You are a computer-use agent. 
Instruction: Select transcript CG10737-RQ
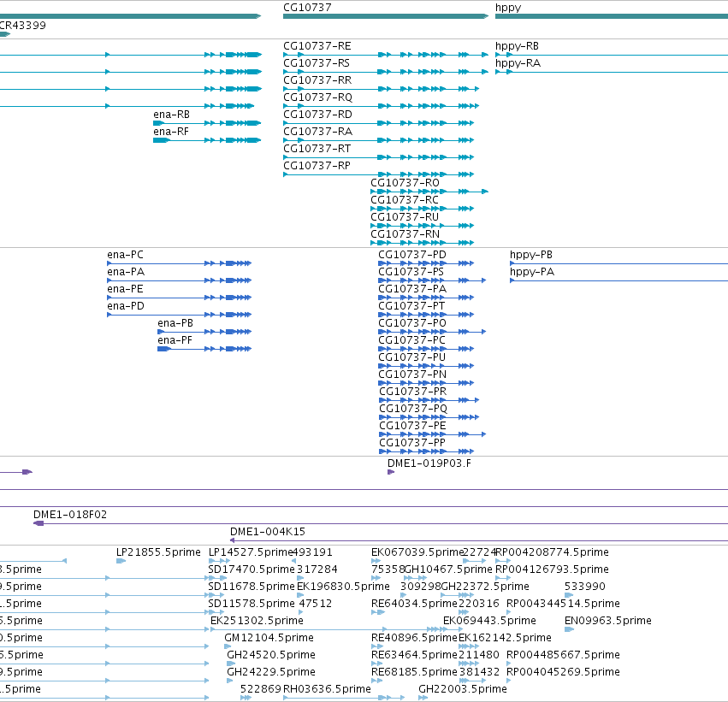point(317,97)
